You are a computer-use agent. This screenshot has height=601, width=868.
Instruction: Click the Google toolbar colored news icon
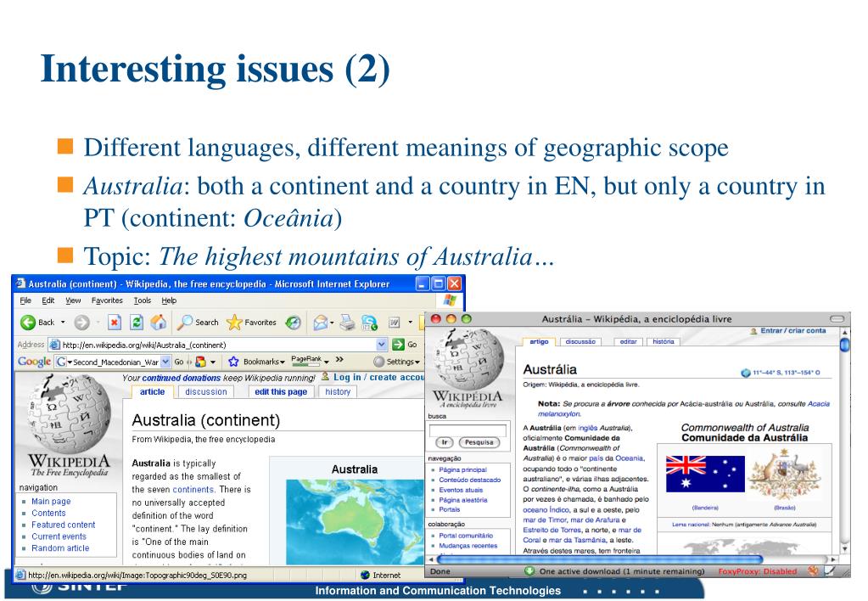[200, 362]
